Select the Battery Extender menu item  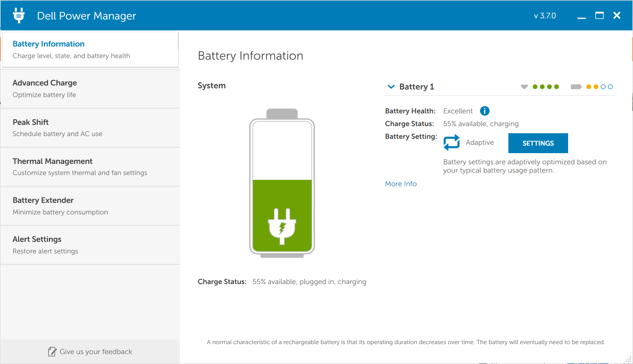pos(90,206)
